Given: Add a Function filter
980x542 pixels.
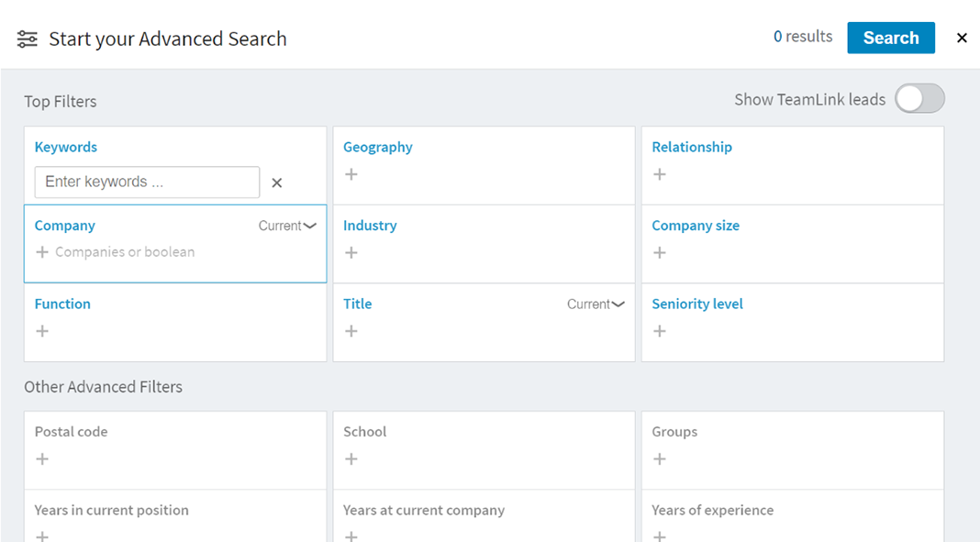Looking at the screenshot, I should (42, 331).
